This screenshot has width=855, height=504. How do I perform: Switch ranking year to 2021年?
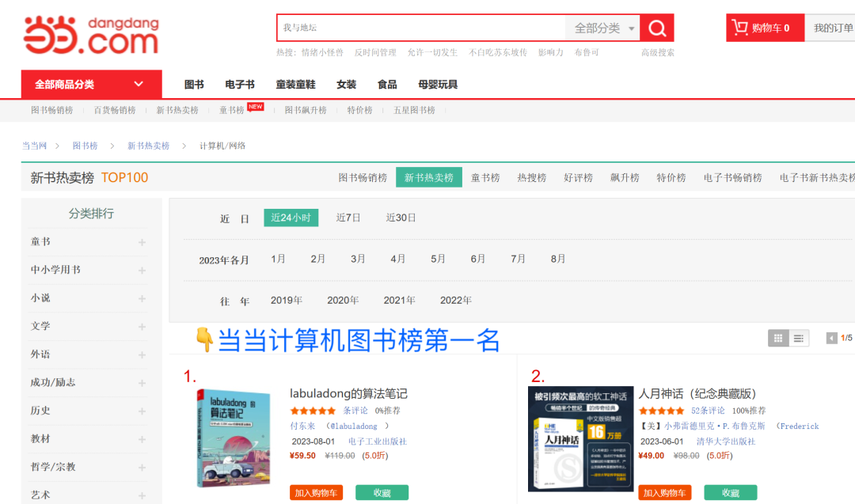pyautogui.click(x=399, y=300)
